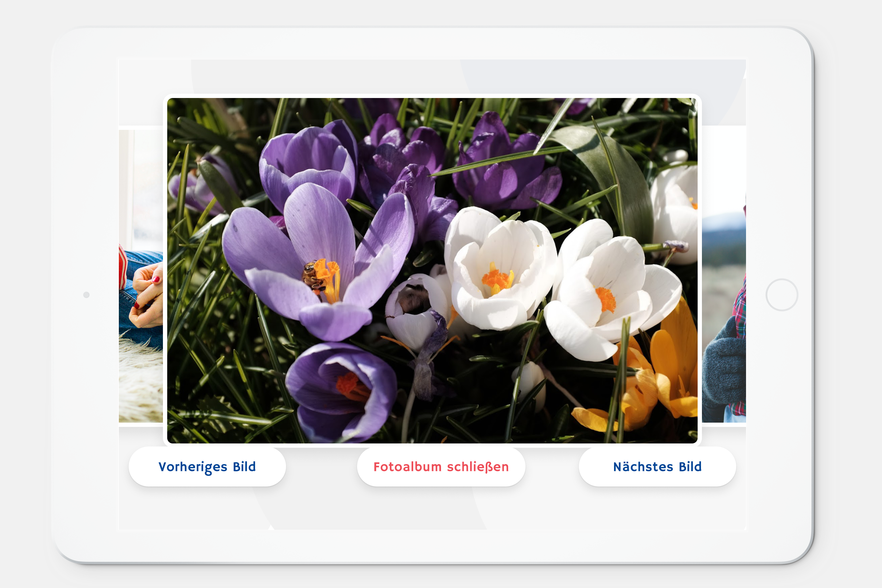The image size is (882, 588).
Task: Close album via Fotoalbum schließen
Action: tap(441, 466)
